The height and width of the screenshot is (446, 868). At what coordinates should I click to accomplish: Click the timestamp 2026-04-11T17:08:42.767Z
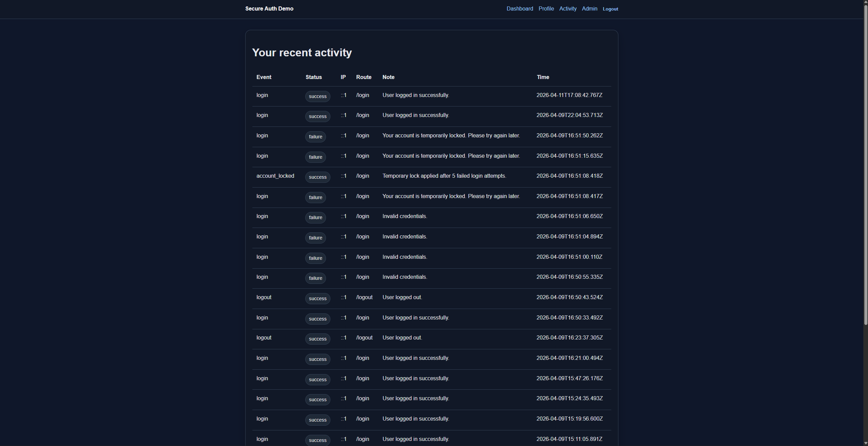[x=569, y=95]
